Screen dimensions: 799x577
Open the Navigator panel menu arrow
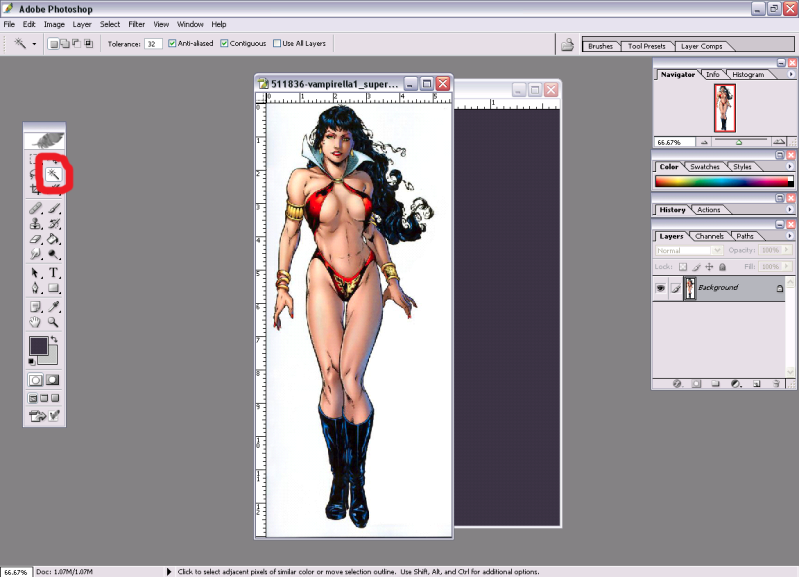pyautogui.click(x=791, y=74)
